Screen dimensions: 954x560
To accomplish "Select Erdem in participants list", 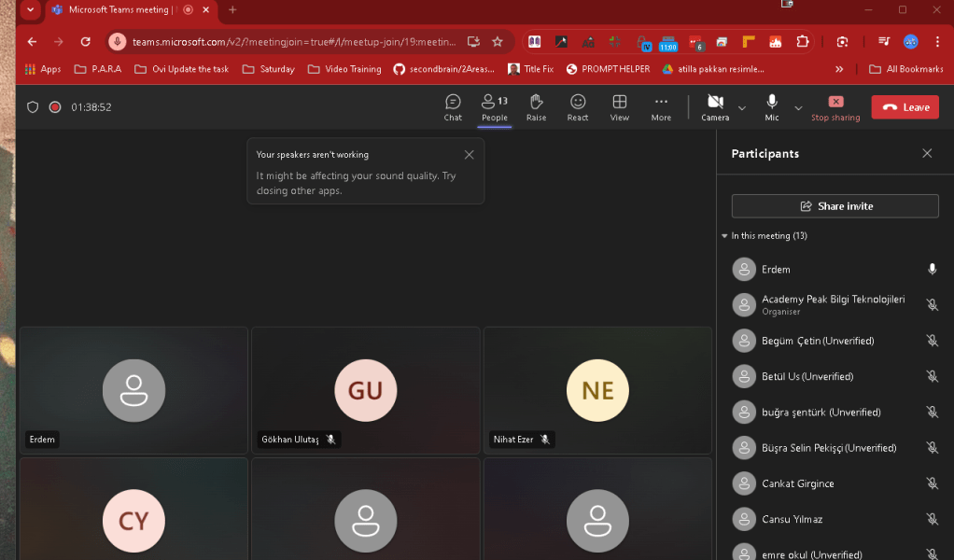I will coord(835,270).
